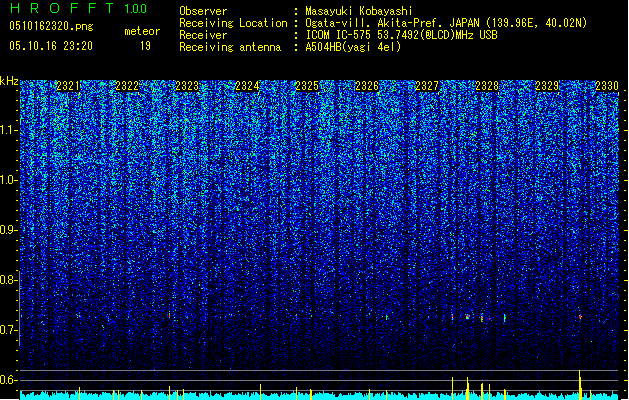Click the Receiving antenna label

point(230,47)
